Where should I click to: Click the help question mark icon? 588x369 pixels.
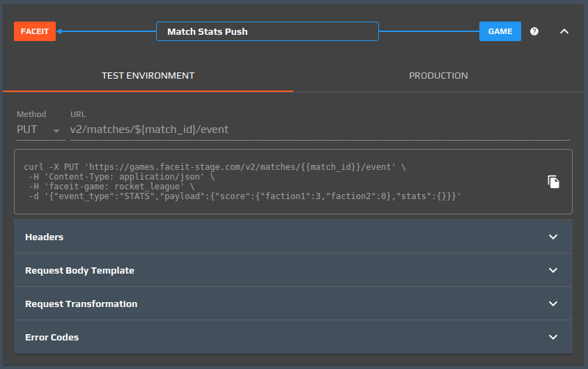534,31
